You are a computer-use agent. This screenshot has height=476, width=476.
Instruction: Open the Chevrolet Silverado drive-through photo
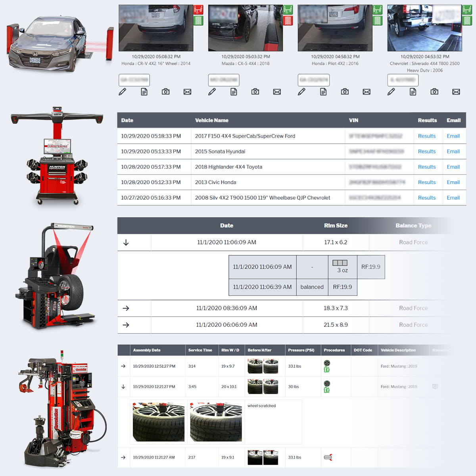(425, 28)
